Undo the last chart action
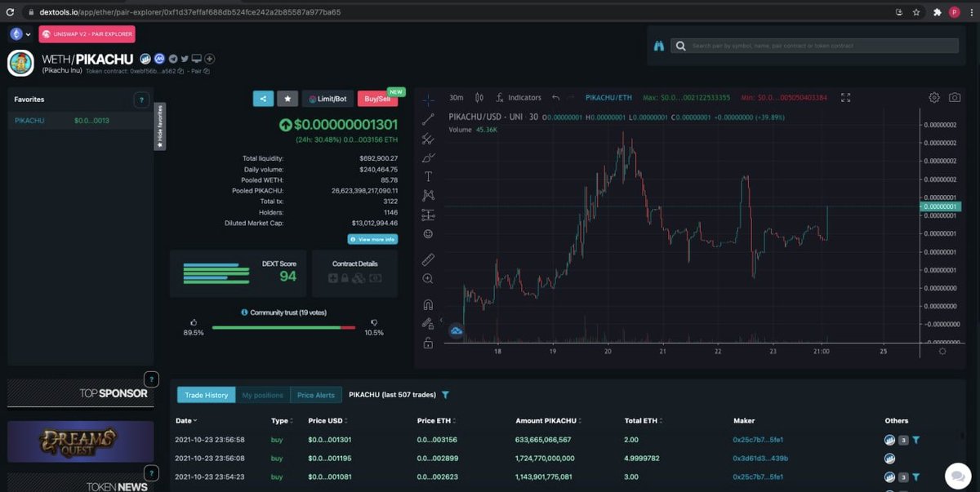The image size is (980, 492). 556,98
